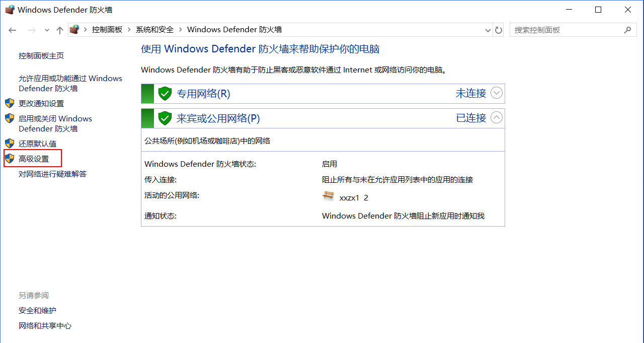Click the 通知状态: label

pyautogui.click(x=160, y=216)
